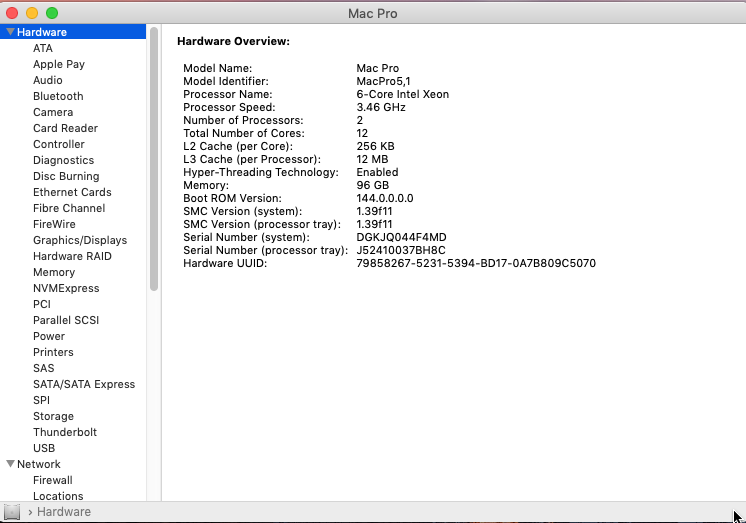Click the computer icon in path bar
The image size is (746, 523).
pyautogui.click(x=12, y=512)
